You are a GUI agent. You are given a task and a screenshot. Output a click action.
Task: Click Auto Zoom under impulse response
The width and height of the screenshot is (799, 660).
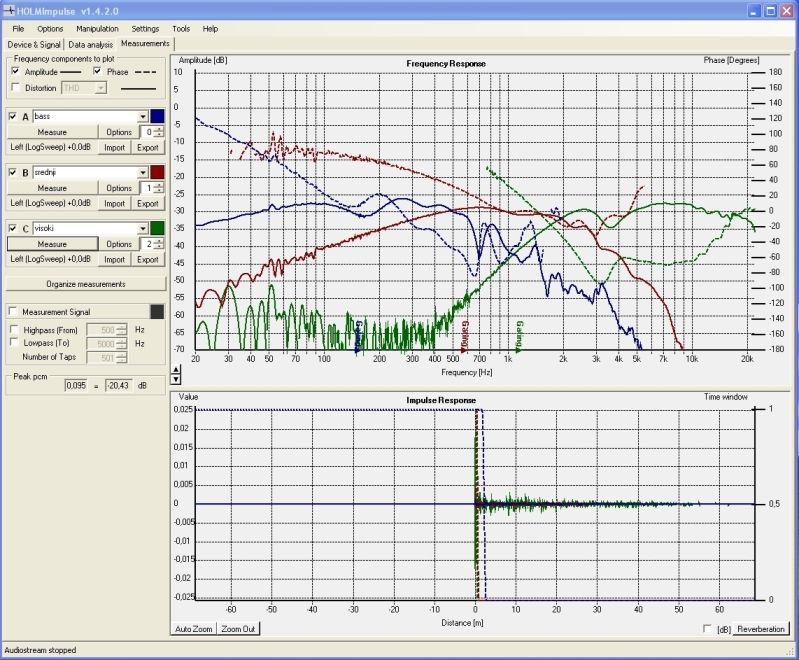(194, 629)
